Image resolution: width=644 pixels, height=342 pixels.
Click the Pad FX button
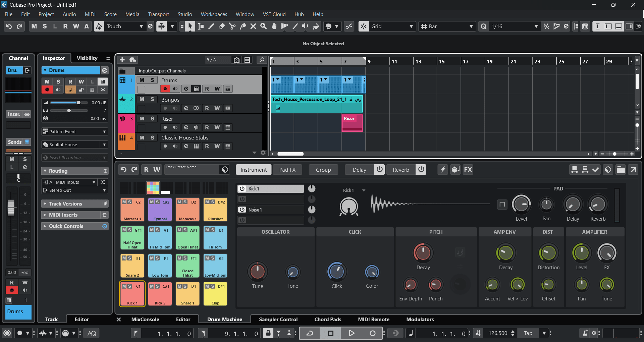tap(287, 170)
